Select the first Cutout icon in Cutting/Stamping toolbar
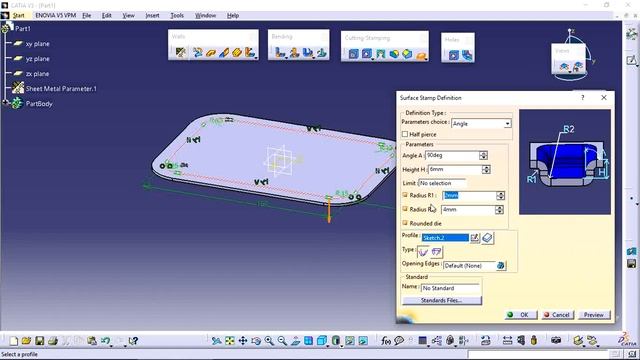This screenshot has height=360, width=640. (x=353, y=54)
